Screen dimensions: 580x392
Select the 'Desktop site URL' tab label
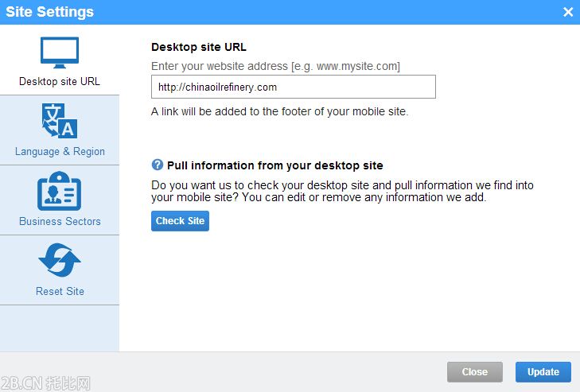(x=60, y=82)
